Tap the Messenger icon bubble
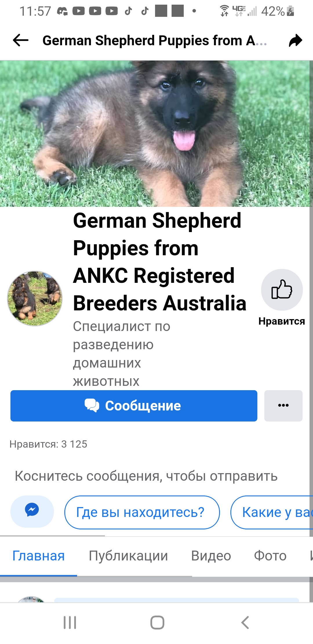313x644 pixels. tap(32, 511)
